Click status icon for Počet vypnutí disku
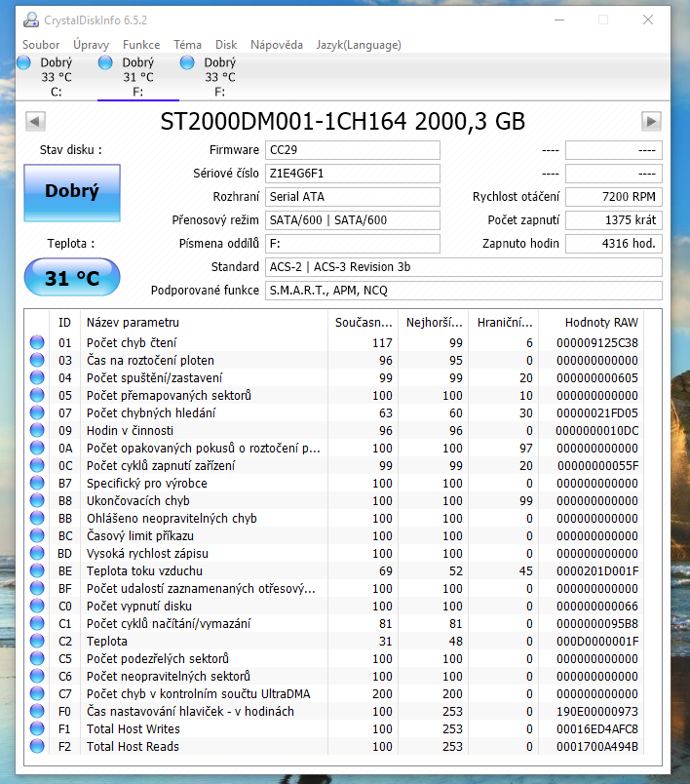The height and width of the screenshot is (784, 690). 37,606
